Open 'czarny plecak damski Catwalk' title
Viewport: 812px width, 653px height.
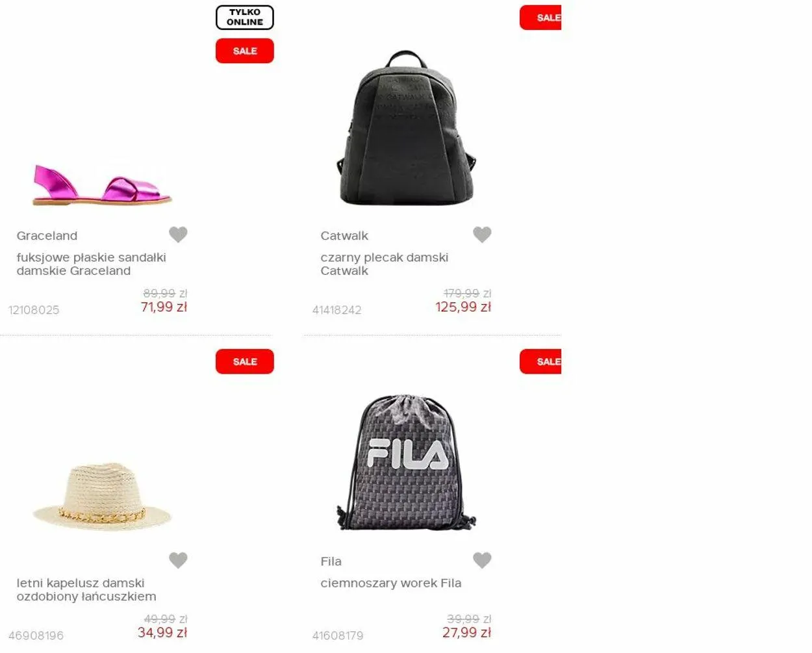tap(385, 264)
